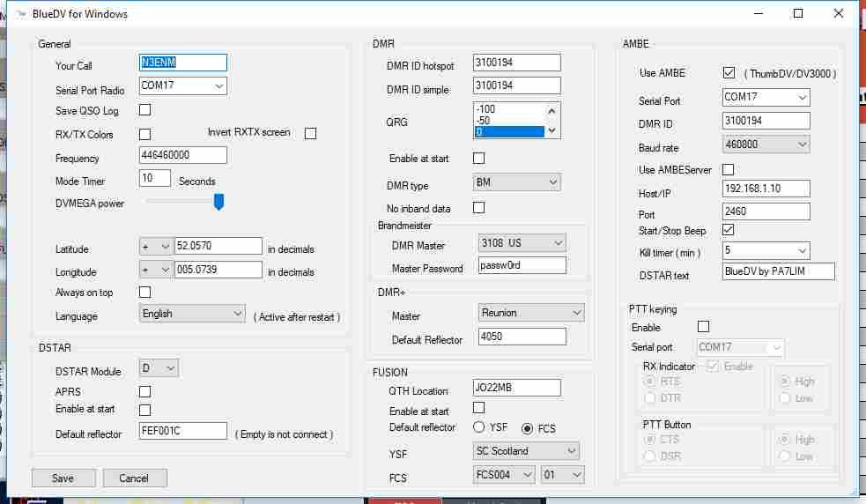Disable the Start/Stop Beep checkbox
Screen dimensions: 866x504
729,230
